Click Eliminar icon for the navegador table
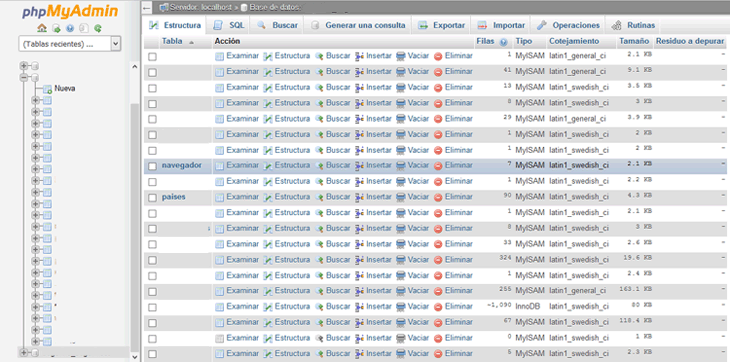Viewport: 730px width, 362px height. coord(438,166)
